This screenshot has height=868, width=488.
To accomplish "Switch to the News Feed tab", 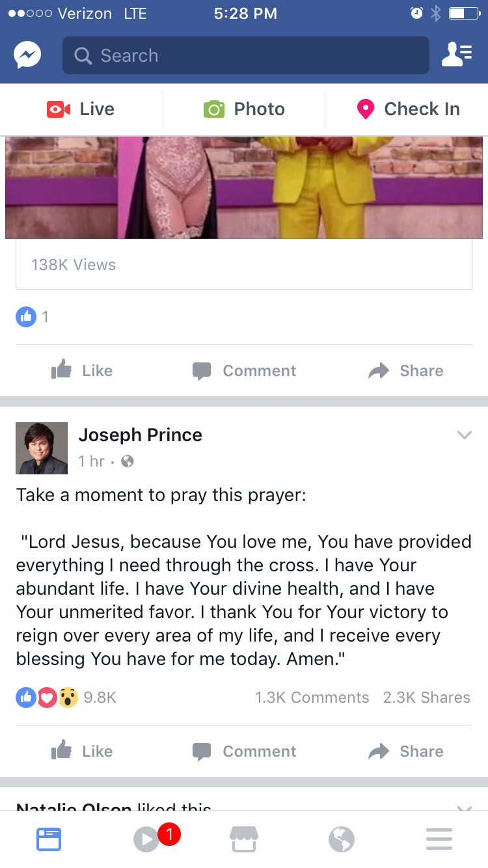I will tap(49, 839).
